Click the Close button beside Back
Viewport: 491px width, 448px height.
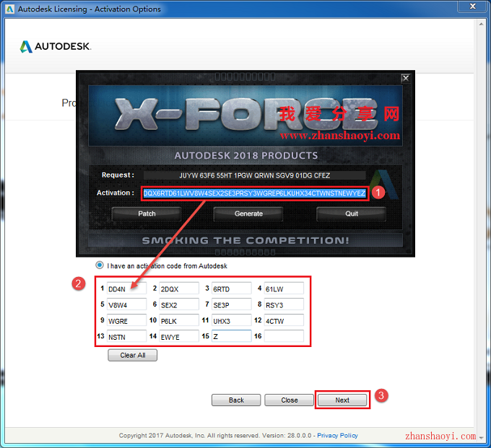pyautogui.click(x=289, y=400)
